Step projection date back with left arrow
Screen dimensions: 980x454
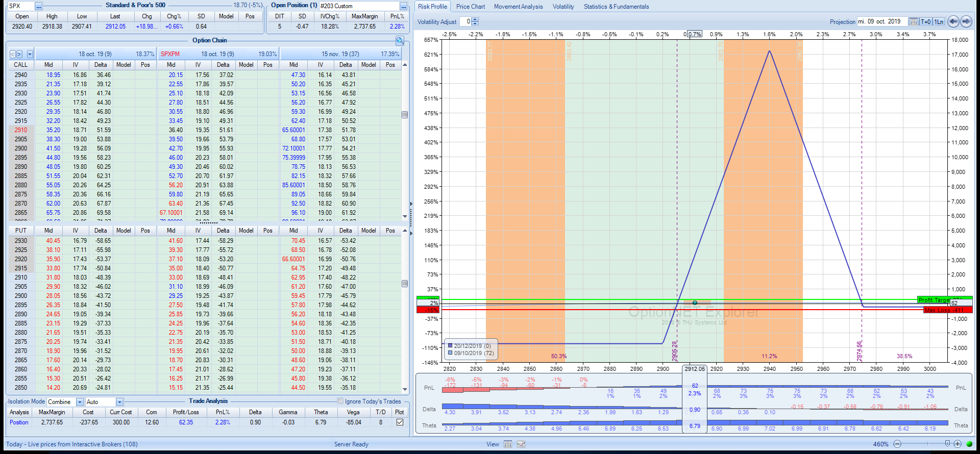click(x=953, y=21)
